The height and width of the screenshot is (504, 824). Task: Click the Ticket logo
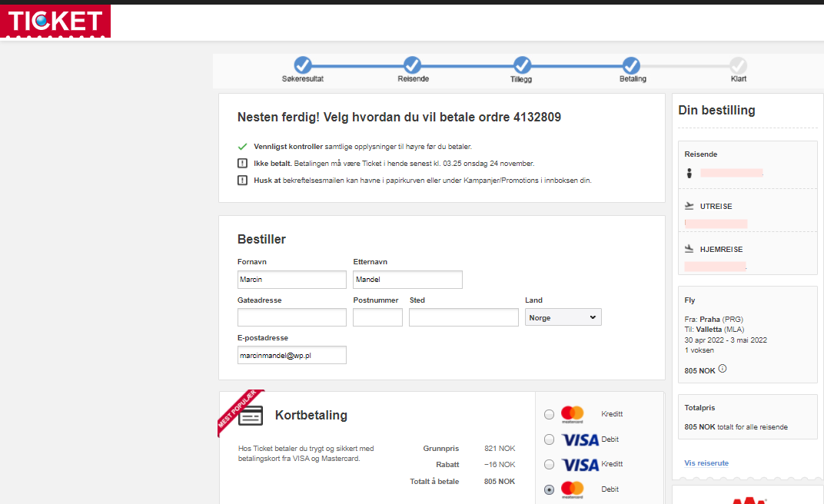pyautogui.click(x=55, y=21)
